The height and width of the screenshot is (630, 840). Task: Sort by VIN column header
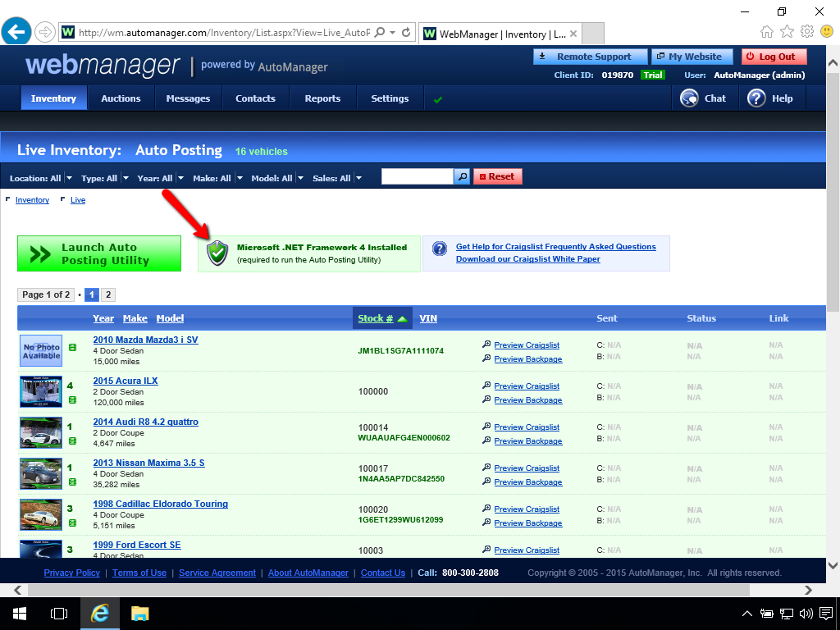click(x=428, y=318)
